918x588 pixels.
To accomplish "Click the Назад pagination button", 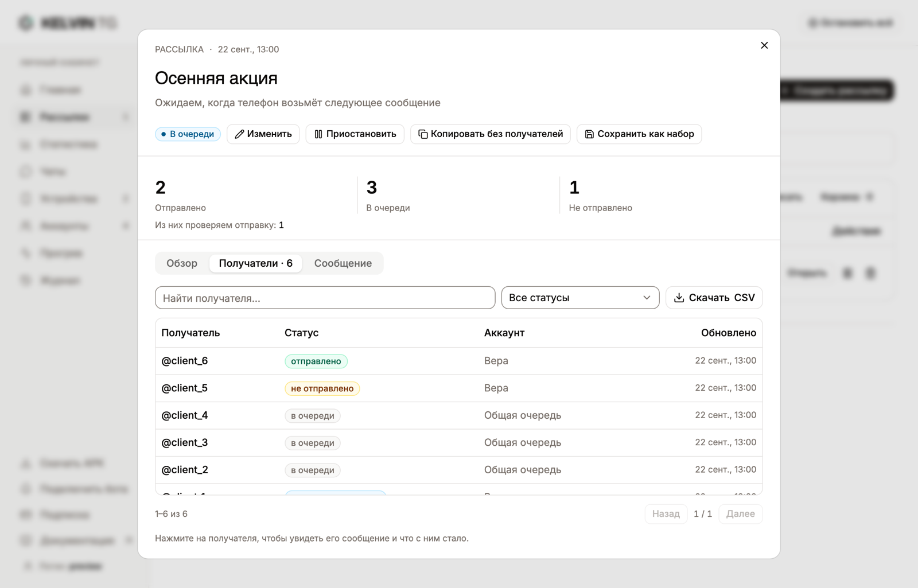I will [x=666, y=514].
